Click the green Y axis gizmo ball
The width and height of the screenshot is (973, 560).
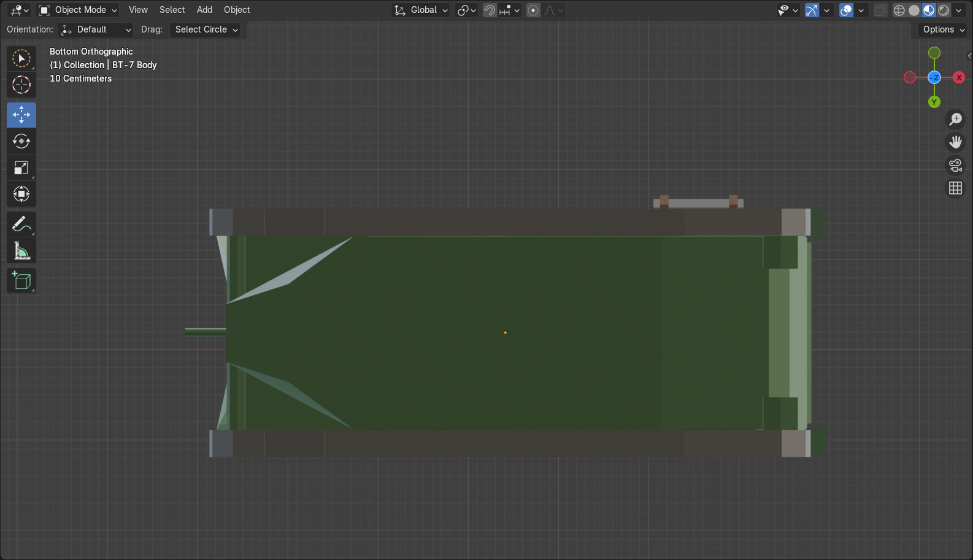point(934,102)
